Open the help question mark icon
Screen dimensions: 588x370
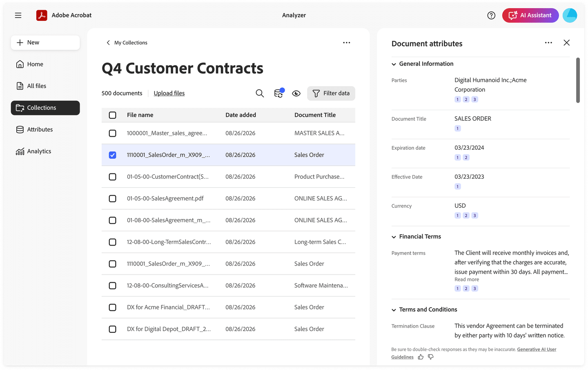tap(491, 16)
